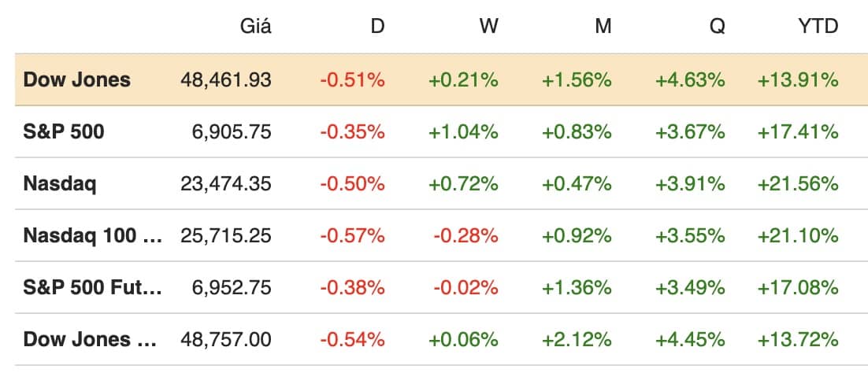This screenshot has height=384, width=868.
Task: Select the W column header
Action: (x=489, y=26)
